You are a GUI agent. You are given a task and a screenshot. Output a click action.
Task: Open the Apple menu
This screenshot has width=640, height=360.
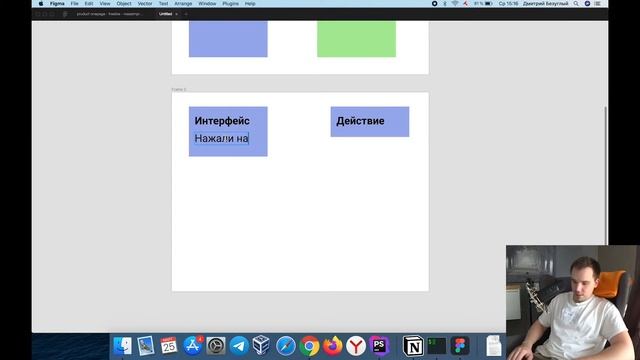[x=41, y=4]
